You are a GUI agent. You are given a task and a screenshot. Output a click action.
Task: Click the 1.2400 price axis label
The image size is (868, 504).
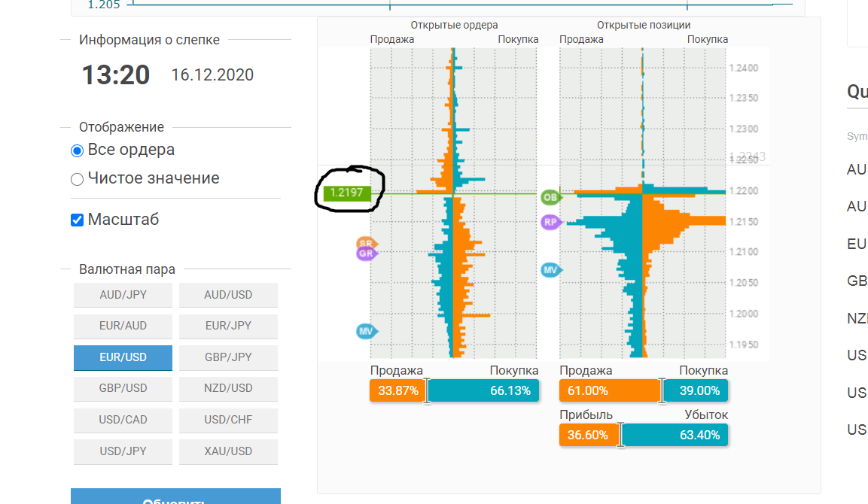tap(744, 68)
